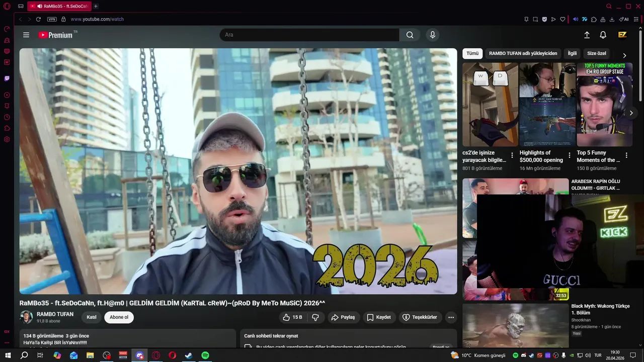Open Opera tab islands workspace icon
The width and height of the screenshot is (644, 362).
(21, 7)
